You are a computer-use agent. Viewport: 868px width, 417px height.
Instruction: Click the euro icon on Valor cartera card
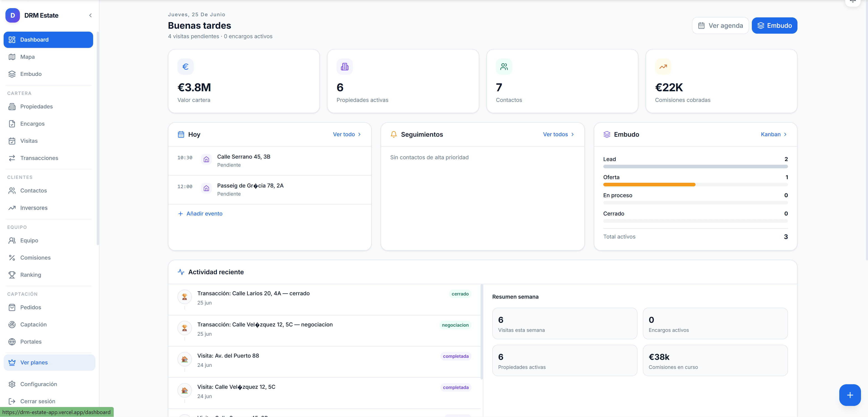pos(185,67)
